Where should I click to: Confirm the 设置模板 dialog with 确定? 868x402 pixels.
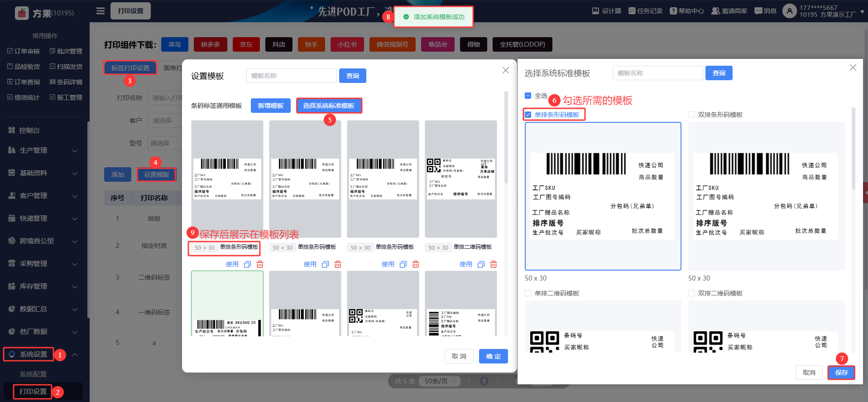pos(494,356)
